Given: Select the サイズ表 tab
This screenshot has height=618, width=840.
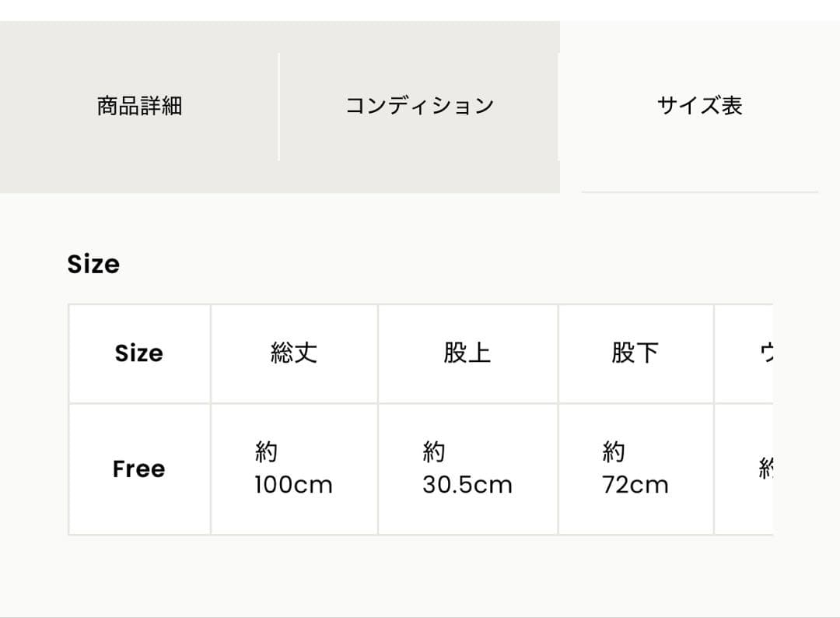Looking at the screenshot, I should (x=699, y=106).
